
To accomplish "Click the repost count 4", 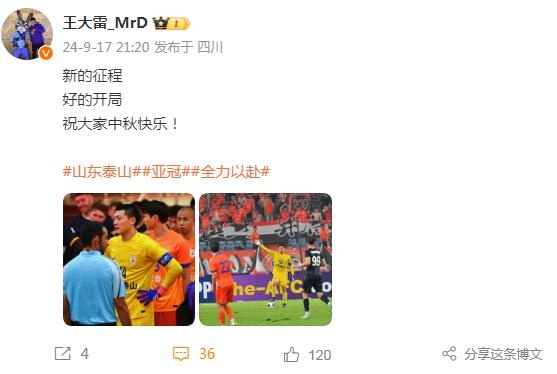I will pos(85,354).
